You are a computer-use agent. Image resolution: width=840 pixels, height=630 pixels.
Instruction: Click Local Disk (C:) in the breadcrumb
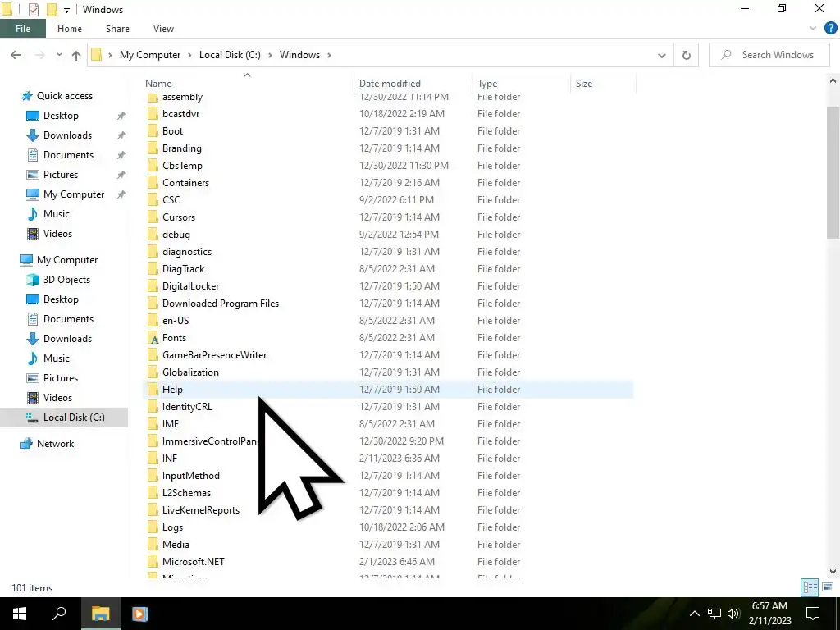pos(230,55)
